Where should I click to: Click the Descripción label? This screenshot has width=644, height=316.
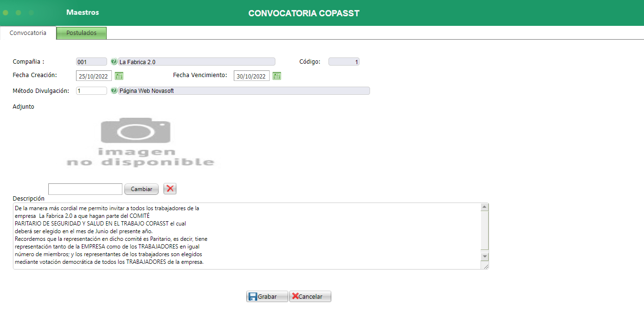click(29, 198)
